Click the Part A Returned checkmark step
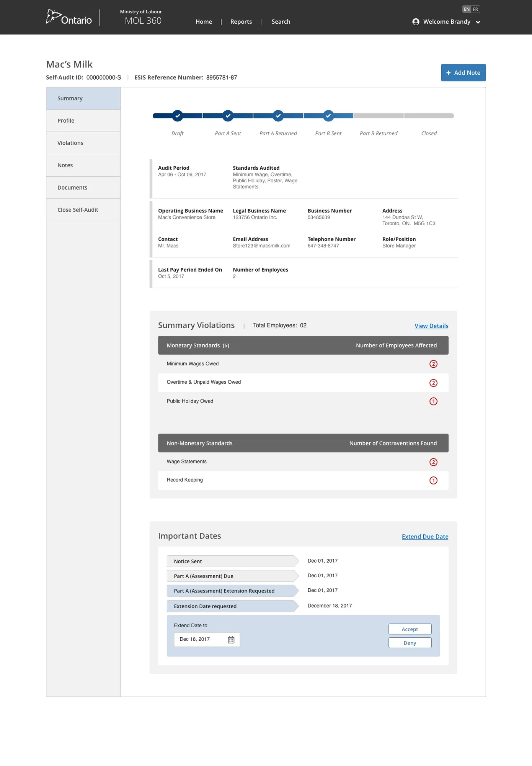This screenshot has height=766, width=532. click(278, 116)
